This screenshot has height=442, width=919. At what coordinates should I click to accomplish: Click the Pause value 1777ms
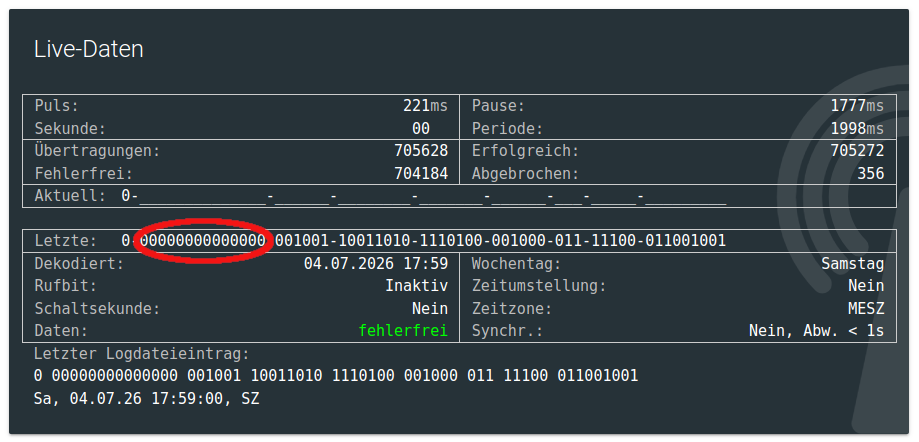coord(857,106)
